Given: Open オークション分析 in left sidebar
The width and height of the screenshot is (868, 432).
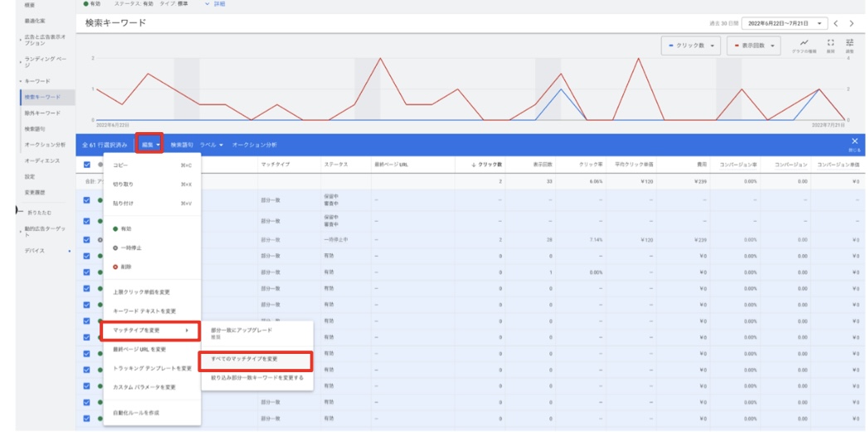Looking at the screenshot, I should pos(45,145).
